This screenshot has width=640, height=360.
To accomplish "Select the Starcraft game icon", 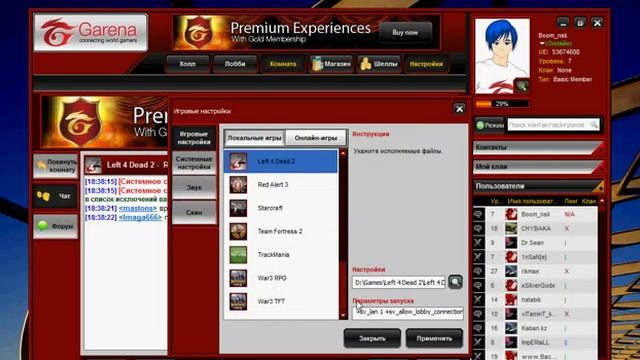I will pos(238,208).
